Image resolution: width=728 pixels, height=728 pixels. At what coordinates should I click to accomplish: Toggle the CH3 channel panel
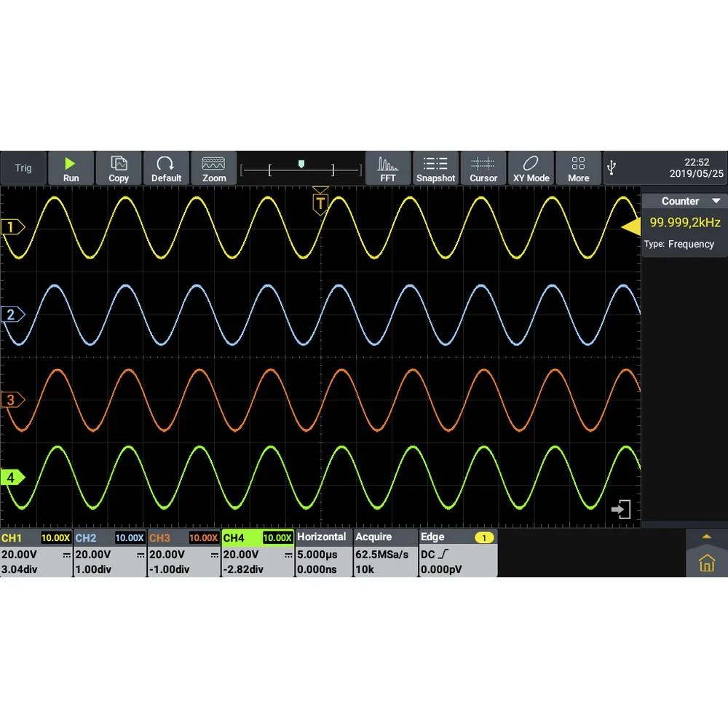coord(183,553)
